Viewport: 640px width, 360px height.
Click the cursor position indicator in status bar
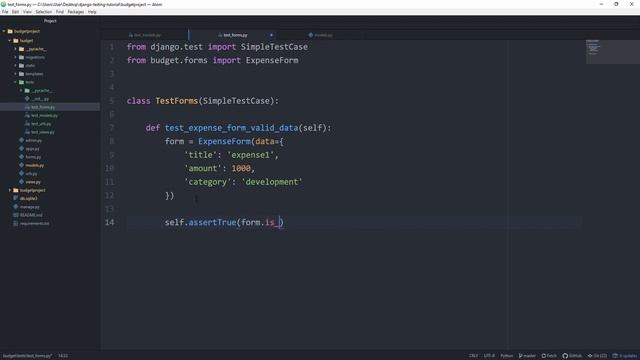click(63, 356)
